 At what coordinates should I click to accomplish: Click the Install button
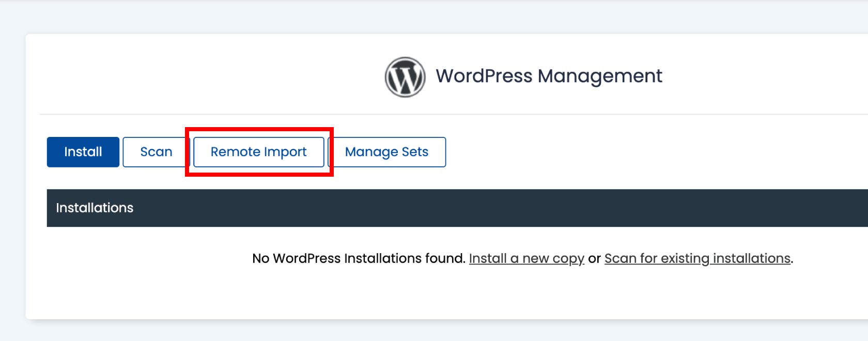(x=83, y=152)
